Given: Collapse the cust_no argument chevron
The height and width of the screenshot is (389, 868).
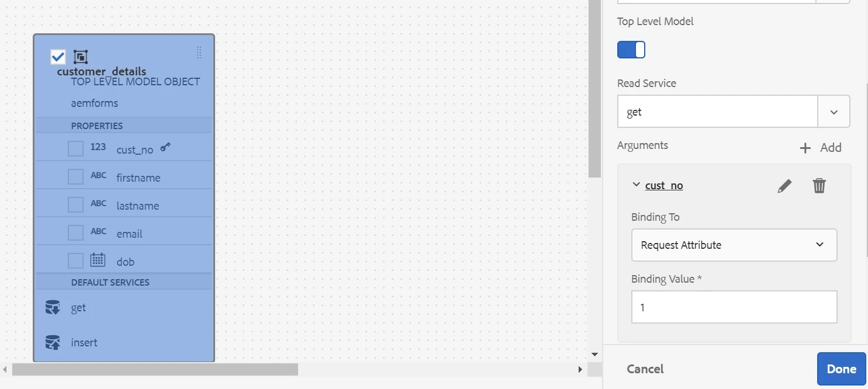Looking at the screenshot, I should (636, 185).
